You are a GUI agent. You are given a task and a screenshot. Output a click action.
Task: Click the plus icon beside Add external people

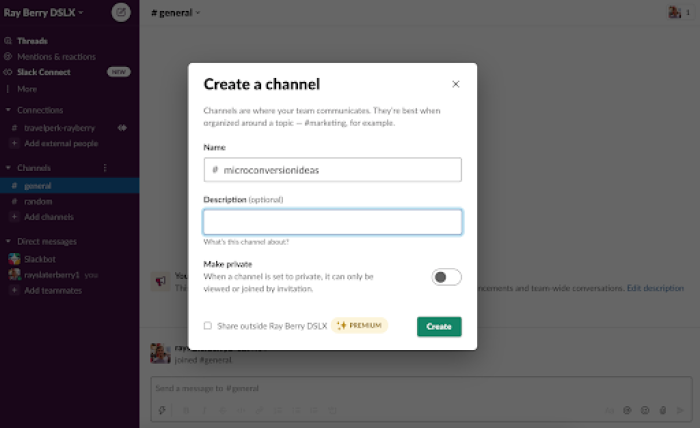click(14, 143)
